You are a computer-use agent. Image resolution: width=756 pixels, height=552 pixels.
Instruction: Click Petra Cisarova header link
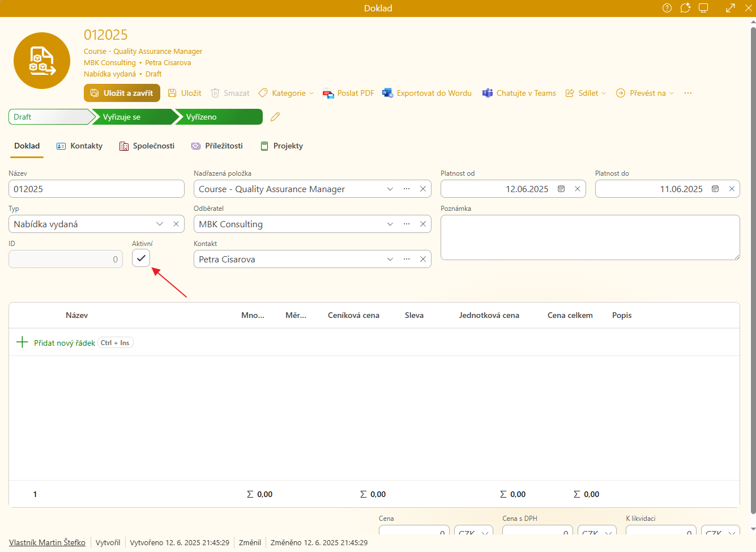168,62
